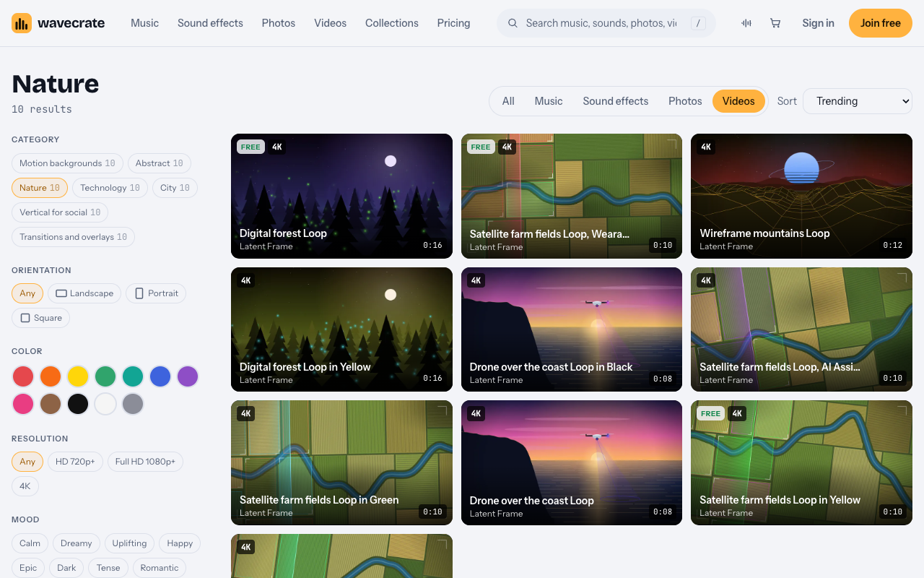924x578 pixels.
Task: Select the Technology category chip
Action: point(110,188)
